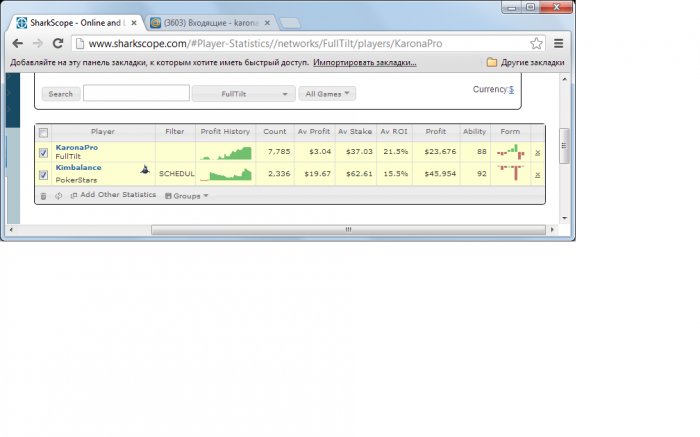Image resolution: width=700 pixels, height=437 pixels.
Task: Click the Search button
Action: point(61,94)
